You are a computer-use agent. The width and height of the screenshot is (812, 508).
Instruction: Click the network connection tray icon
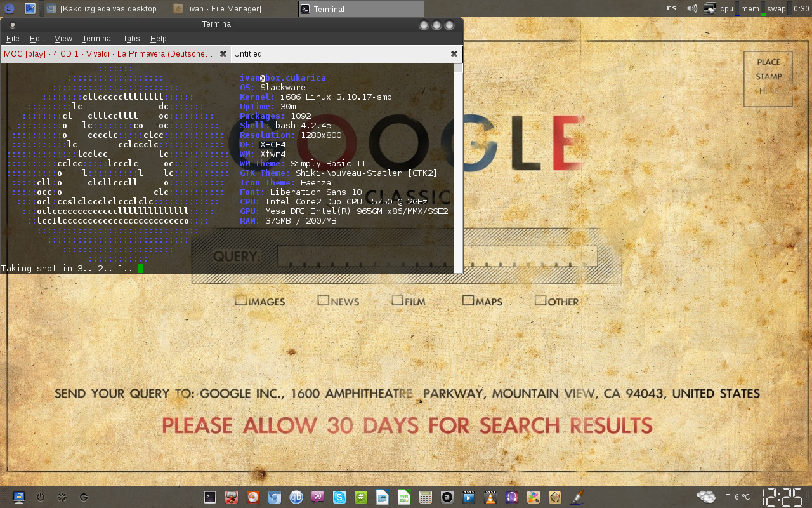pos(710,8)
